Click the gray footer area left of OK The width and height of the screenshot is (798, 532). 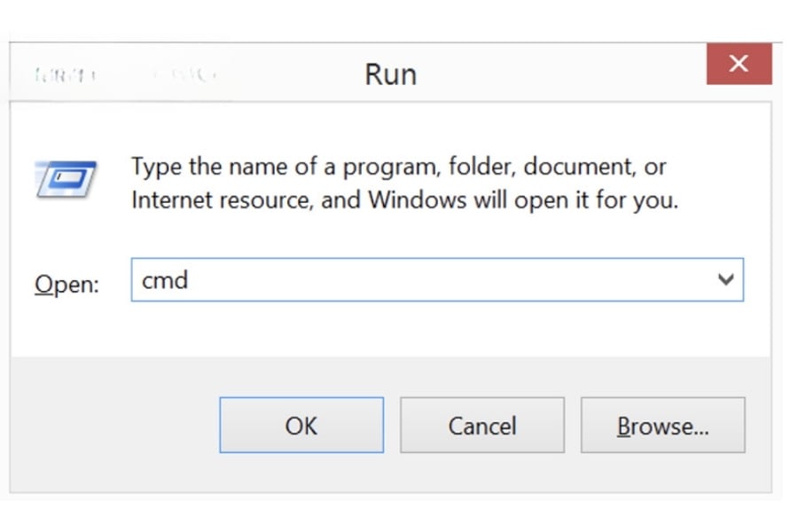[x=115, y=426]
